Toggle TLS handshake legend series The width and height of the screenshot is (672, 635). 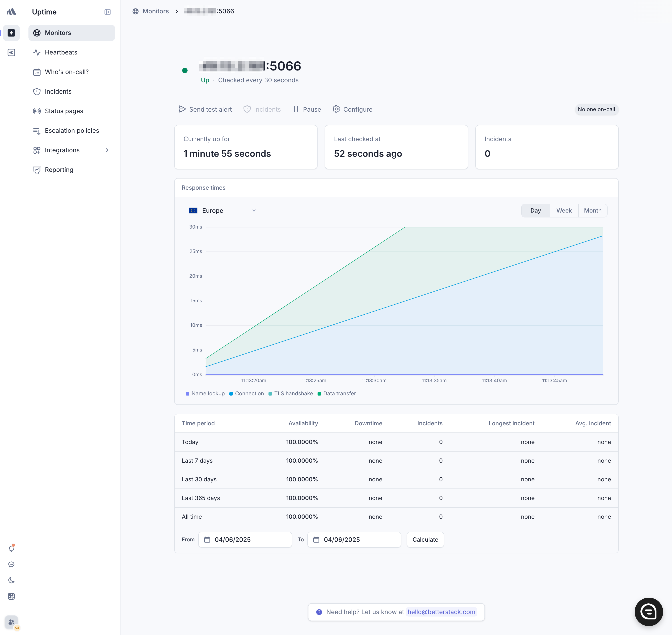(291, 393)
